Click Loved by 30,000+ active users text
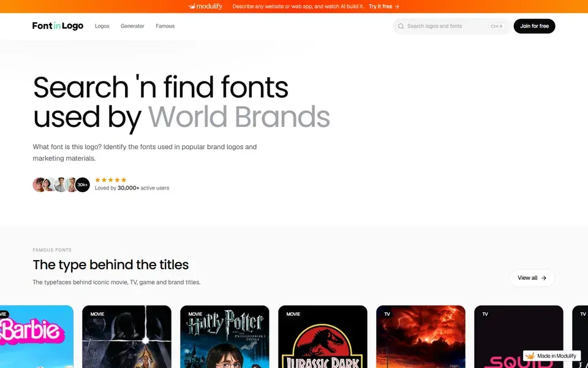The height and width of the screenshot is (368, 588). tap(132, 188)
